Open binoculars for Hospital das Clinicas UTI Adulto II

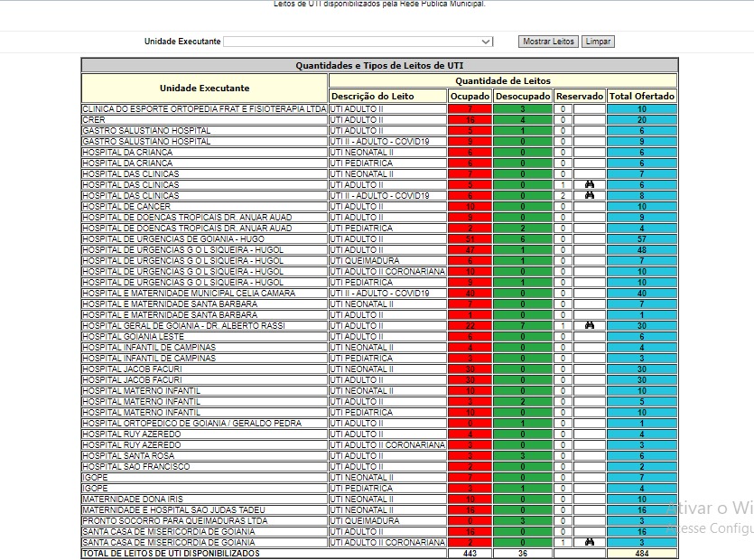point(590,185)
